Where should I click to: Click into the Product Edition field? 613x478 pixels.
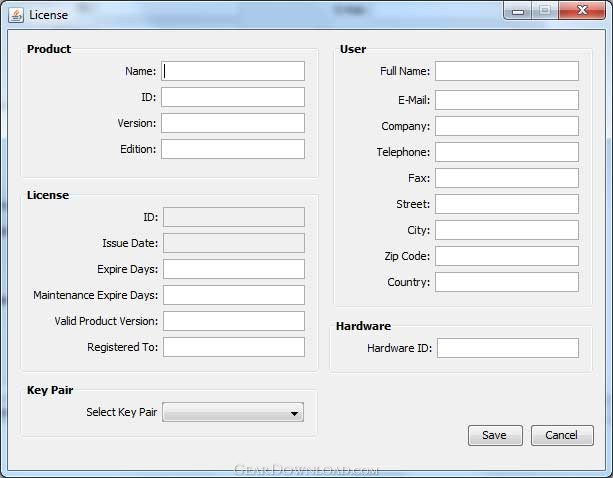point(233,149)
